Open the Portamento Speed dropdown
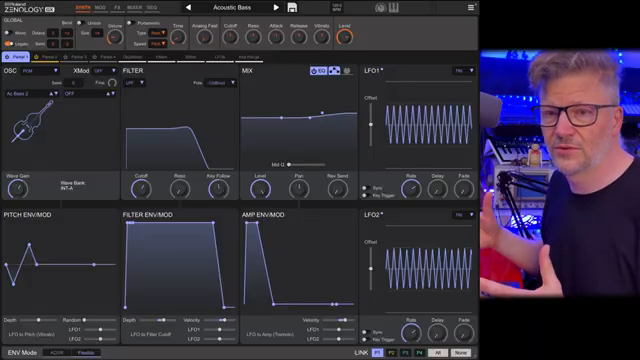 pyautogui.click(x=158, y=43)
